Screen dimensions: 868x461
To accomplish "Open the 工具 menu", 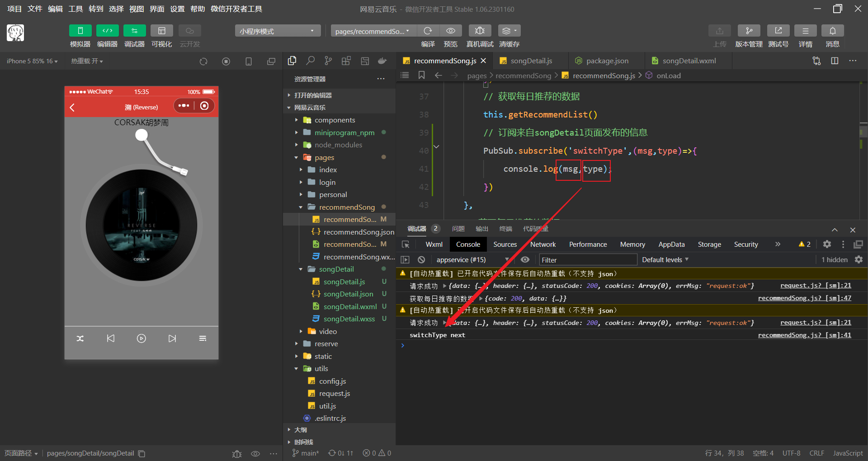I will 75,9.
